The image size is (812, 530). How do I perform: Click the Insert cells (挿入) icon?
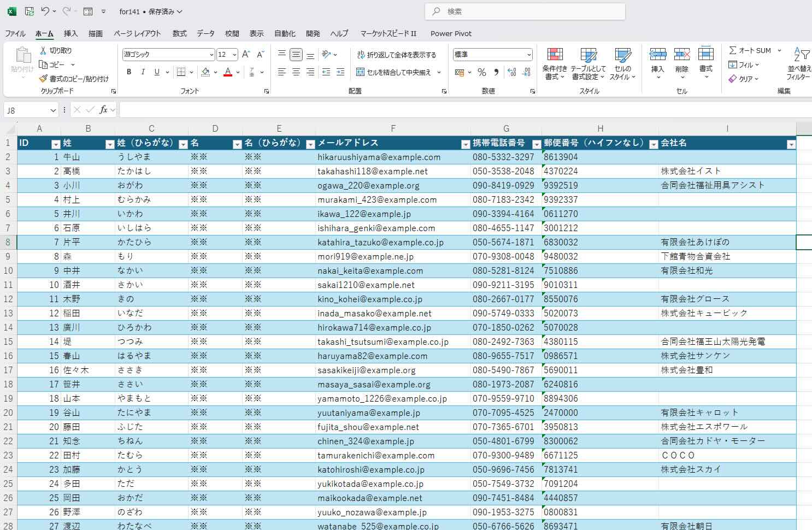657,54
